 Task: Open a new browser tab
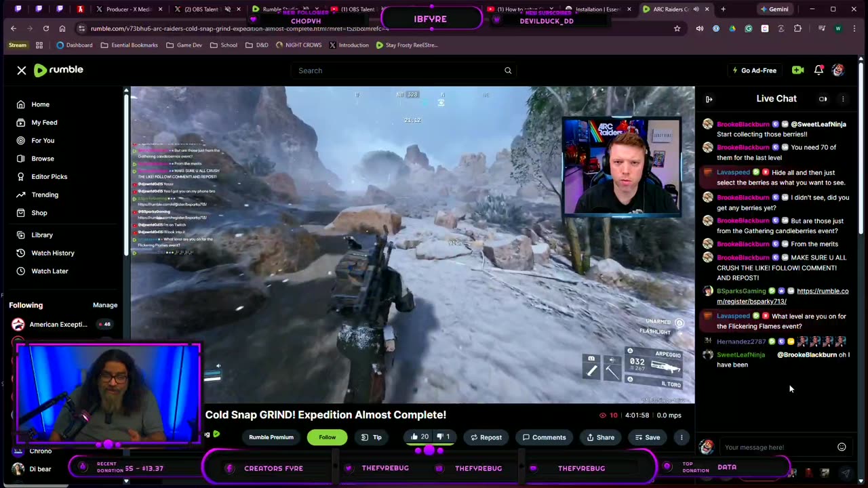(x=723, y=9)
